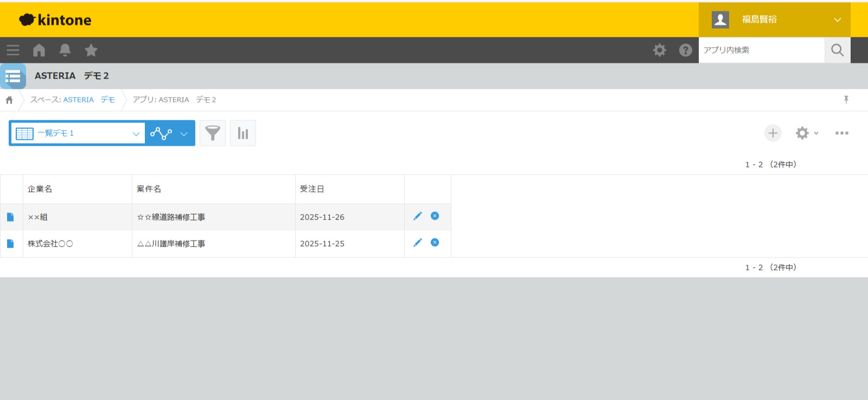Image resolution: width=868 pixels, height=400 pixels.
Task: Expand the graph view chevron dropdown
Action: (184, 134)
